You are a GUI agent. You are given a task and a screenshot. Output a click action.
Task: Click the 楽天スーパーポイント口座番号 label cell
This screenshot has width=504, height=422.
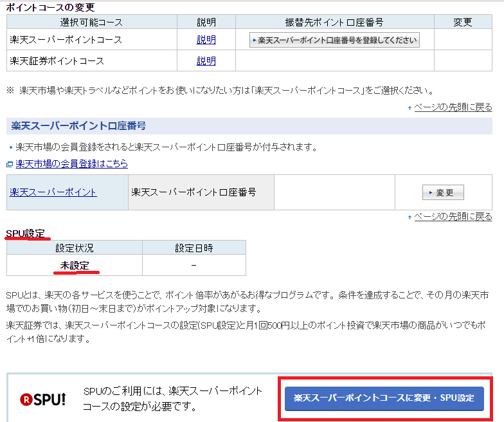pyautogui.click(x=201, y=192)
